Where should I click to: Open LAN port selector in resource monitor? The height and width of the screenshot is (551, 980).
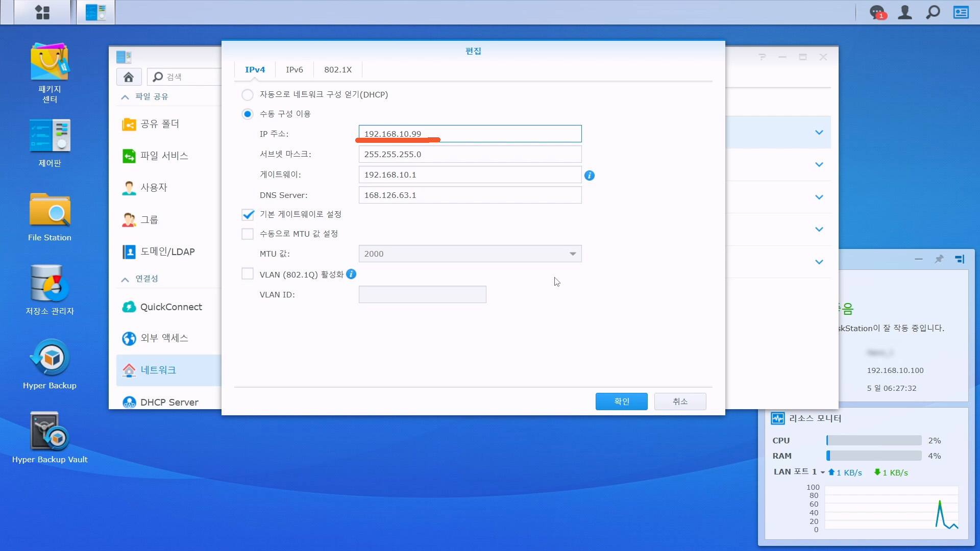click(x=822, y=472)
